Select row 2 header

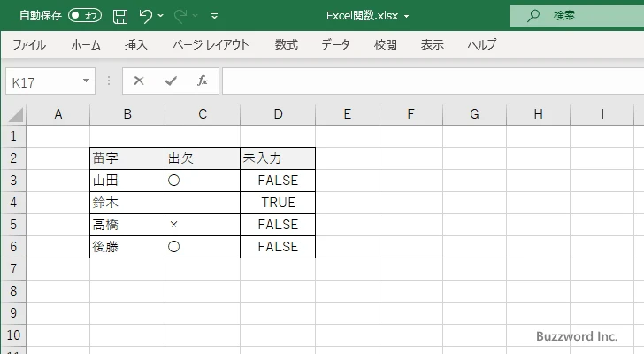tap(13, 158)
